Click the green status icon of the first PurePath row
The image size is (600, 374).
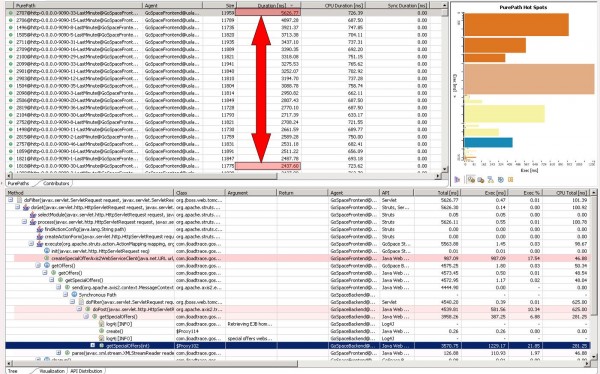click(11, 13)
